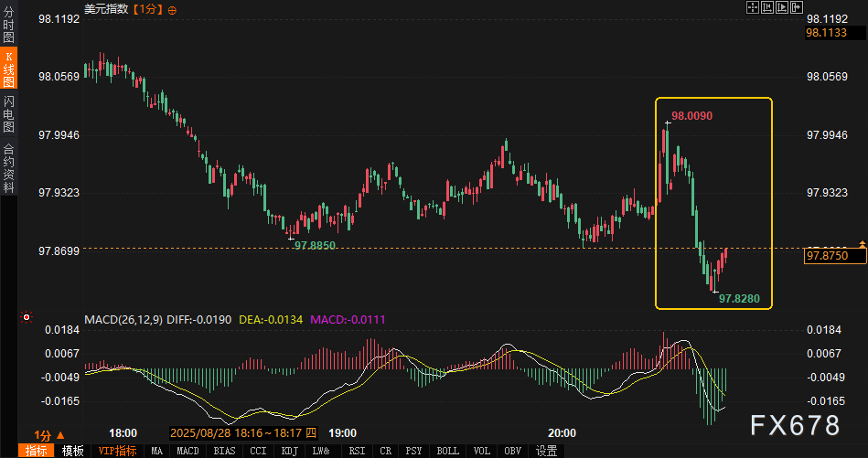
Task: Switch to the 模板 tab
Action: point(73,451)
